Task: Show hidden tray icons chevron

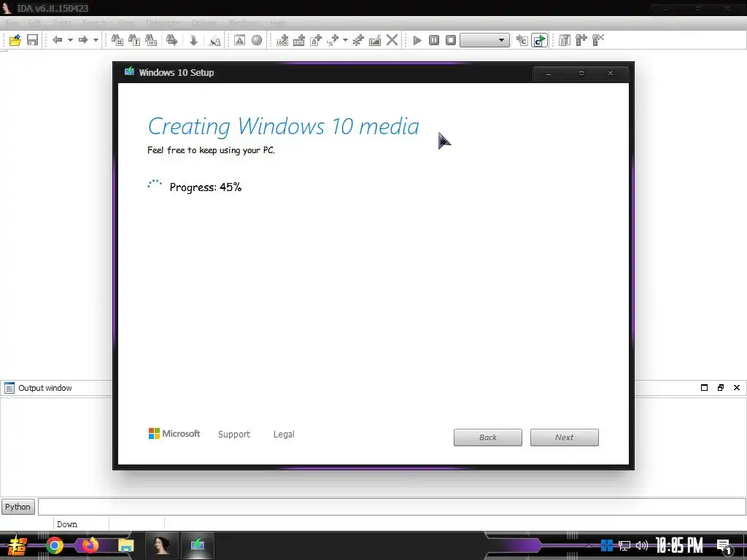Action: point(589,545)
